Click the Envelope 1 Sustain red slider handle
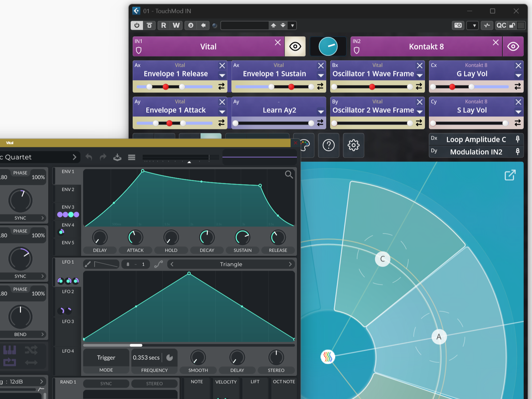The width and height of the screenshot is (532, 399). pos(291,87)
